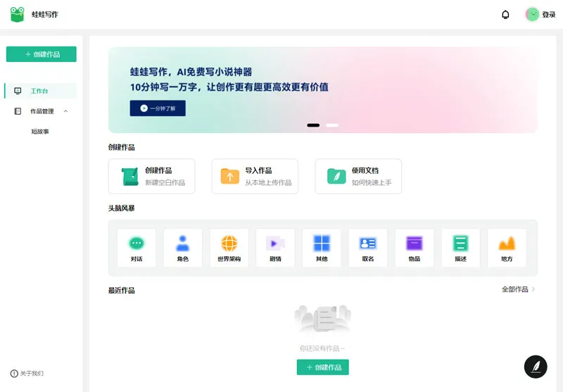Play the 一分钟了解 intro button
This screenshot has height=392, width=563.
point(158,108)
